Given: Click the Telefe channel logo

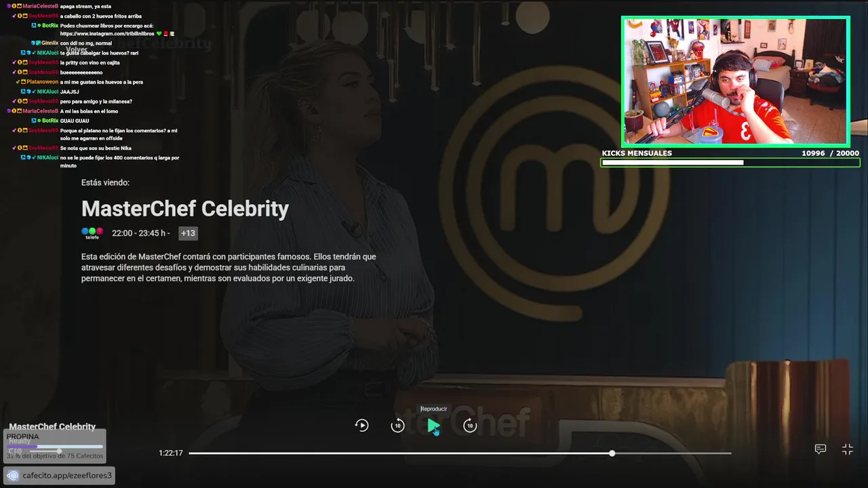Looking at the screenshot, I should coord(92,233).
